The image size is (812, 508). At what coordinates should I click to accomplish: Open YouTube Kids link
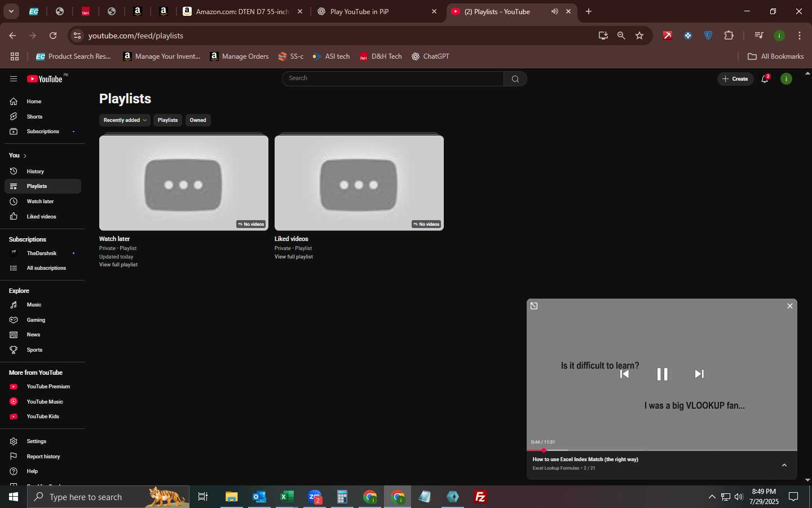tap(43, 417)
